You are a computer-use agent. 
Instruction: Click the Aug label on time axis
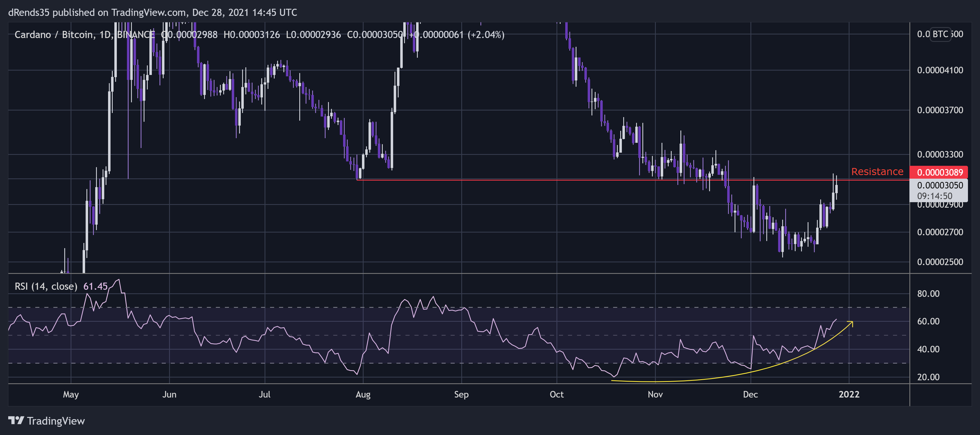(x=363, y=394)
